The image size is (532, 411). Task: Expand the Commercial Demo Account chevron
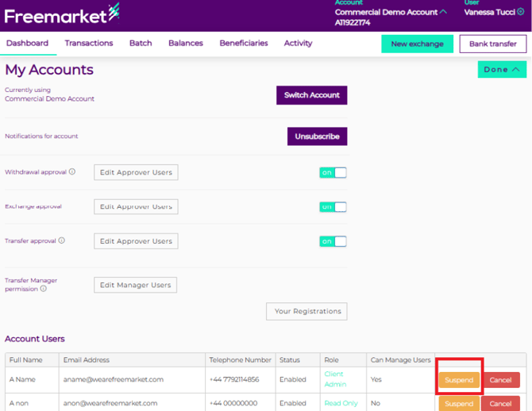(x=443, y=12)
